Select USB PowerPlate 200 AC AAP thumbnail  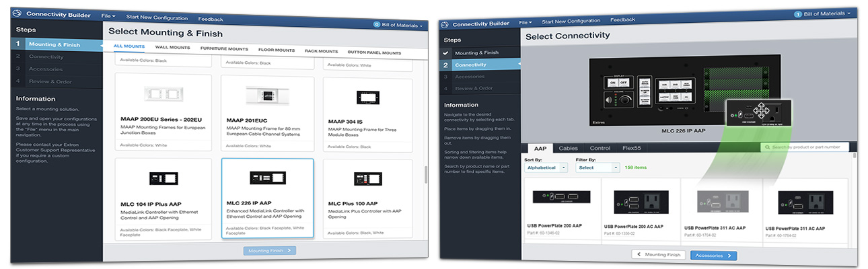click(x=641, y=202)
